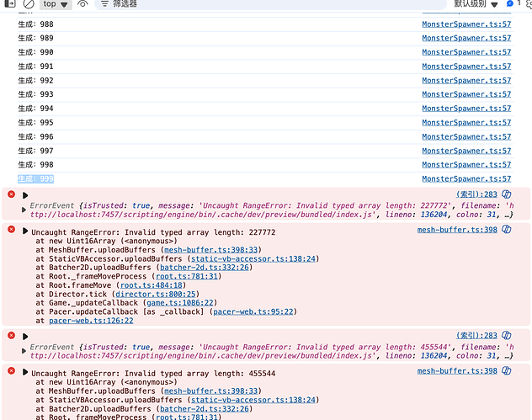Viewport: 532px width, 420px height.
Task: Open MonsterSpawner.ts:57 link for 生成: 990
Action: (466, 52)
